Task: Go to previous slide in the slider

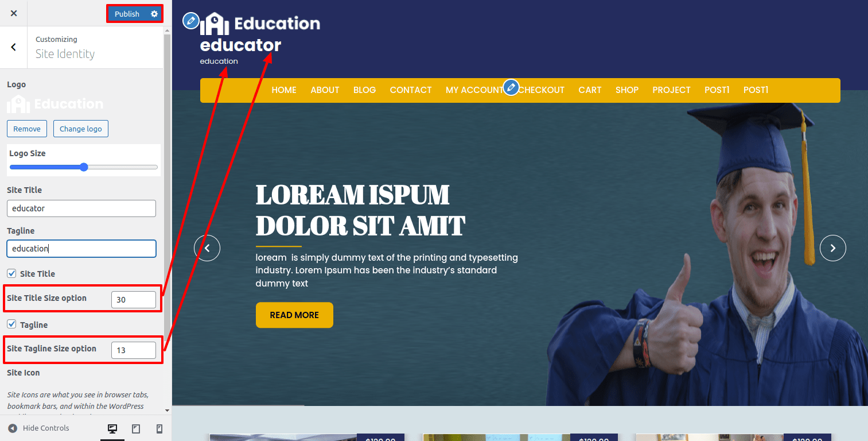Action: (x=207, y=248)
